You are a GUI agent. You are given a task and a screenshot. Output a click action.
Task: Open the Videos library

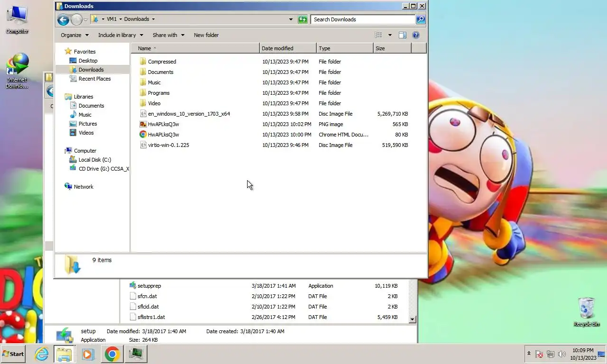tap(86, 133)
